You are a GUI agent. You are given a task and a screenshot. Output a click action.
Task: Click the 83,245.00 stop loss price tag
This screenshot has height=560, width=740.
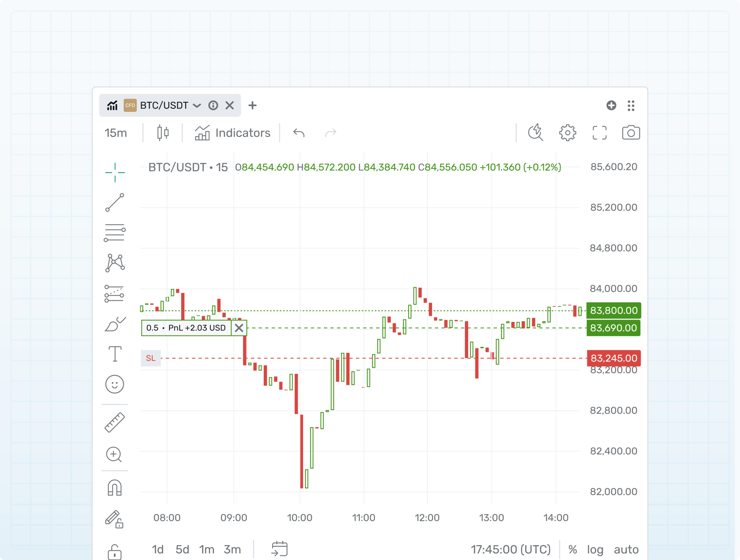pyautogui.click(x=614, y=358)
